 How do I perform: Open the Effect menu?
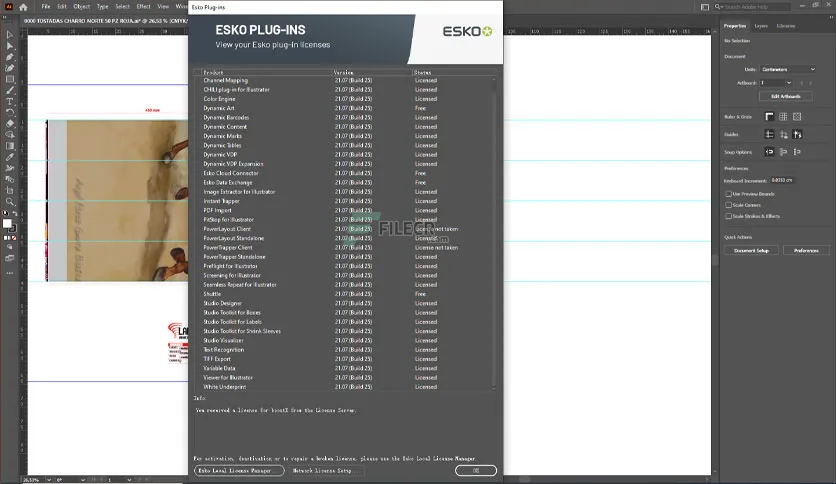coord(143,7)
